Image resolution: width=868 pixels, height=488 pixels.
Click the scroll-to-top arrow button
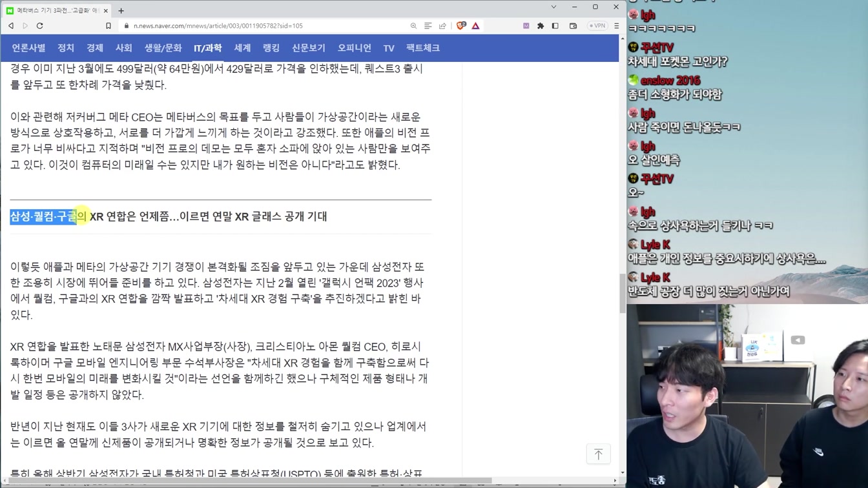pos(599,454)
